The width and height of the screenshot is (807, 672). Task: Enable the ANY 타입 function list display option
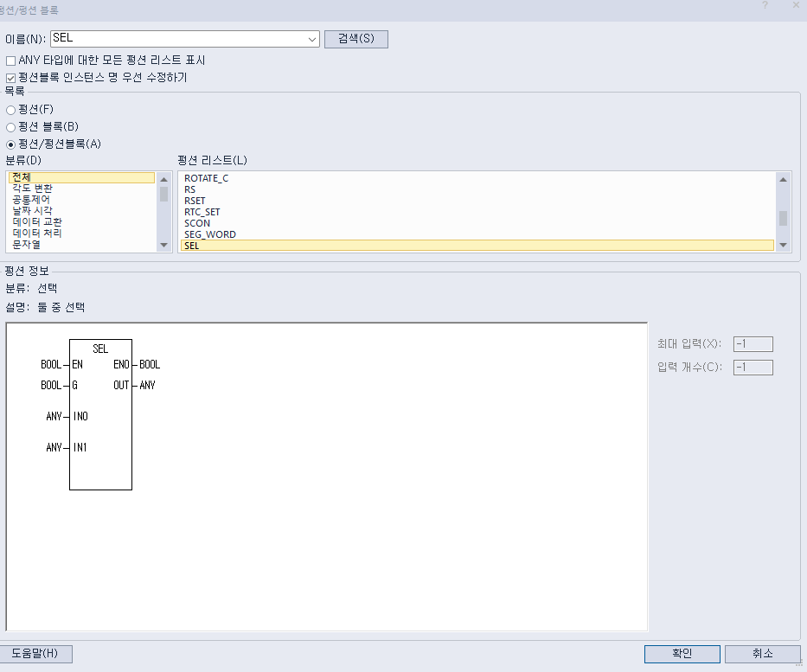[x=11, y=60]
